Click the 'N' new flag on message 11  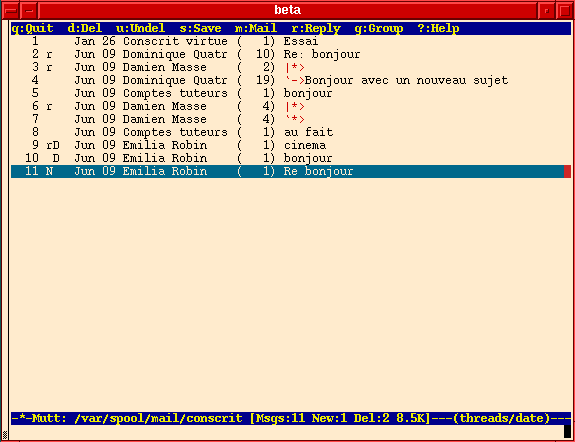(50, 171)
